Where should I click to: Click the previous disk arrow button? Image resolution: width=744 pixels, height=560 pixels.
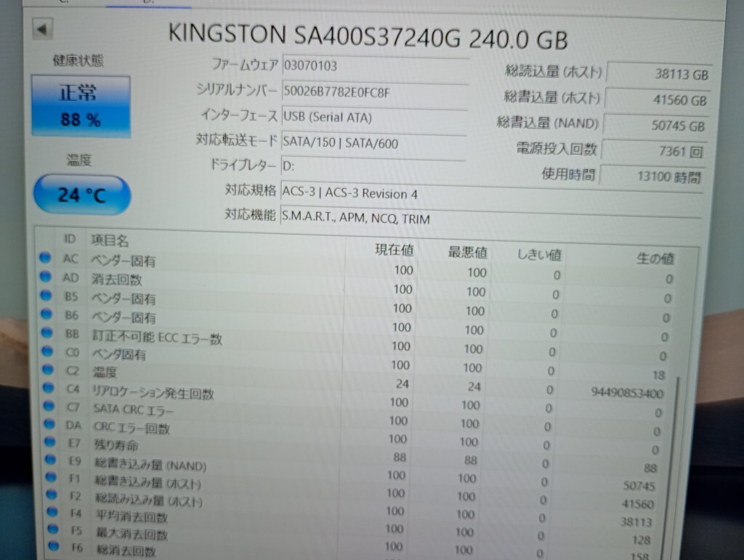(42, 29)
